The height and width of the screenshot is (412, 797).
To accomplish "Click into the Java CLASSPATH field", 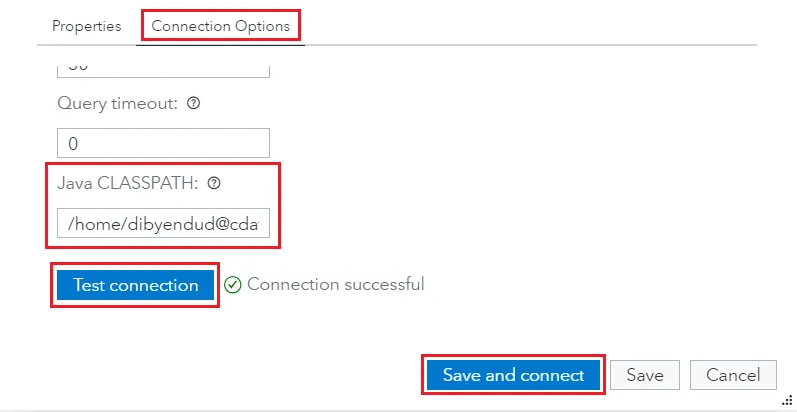I will (163, 224).
